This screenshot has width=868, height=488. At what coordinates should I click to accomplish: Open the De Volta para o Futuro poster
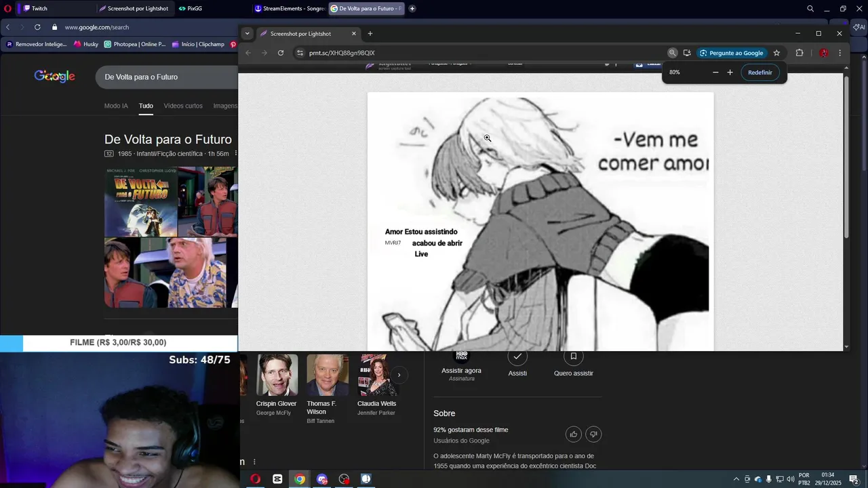coord(141,201)
